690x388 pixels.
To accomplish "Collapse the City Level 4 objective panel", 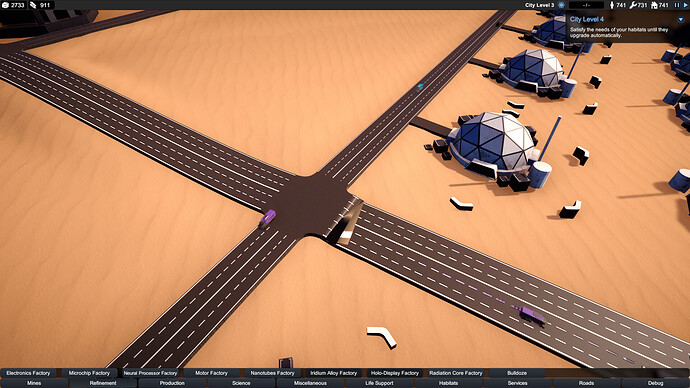I will point(681,19).
